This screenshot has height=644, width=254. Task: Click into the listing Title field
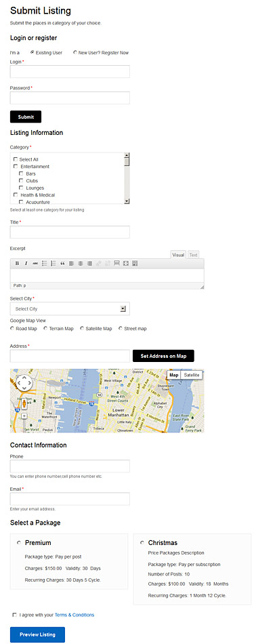[70, 232]
